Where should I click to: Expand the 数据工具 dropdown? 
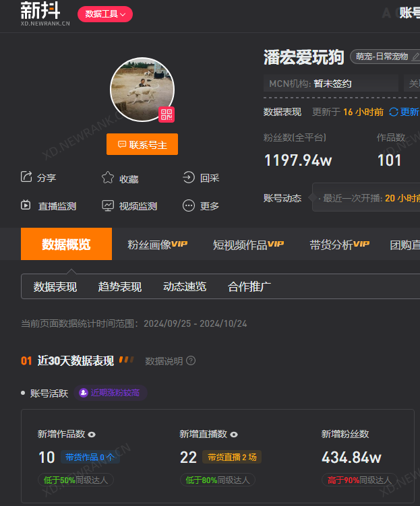(105, 14)
